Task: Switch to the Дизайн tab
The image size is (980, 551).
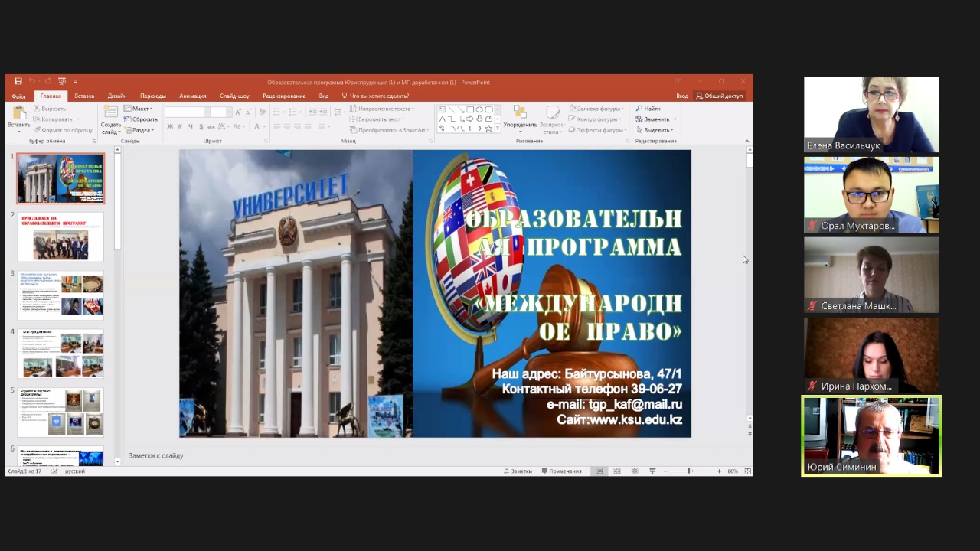Action: point(117,96)
